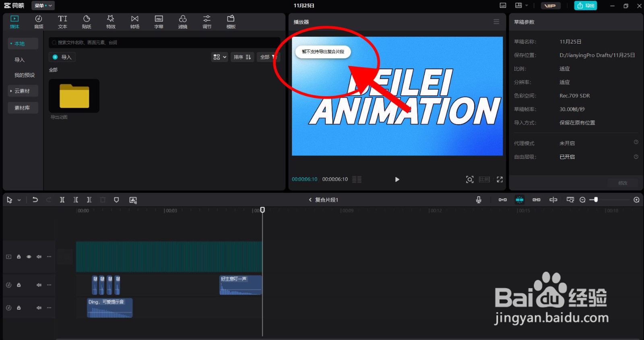This screenshot has width=644, height=340.
Task: Collapse the 本地 section in sidebar
Action: (x=11, y=44)
